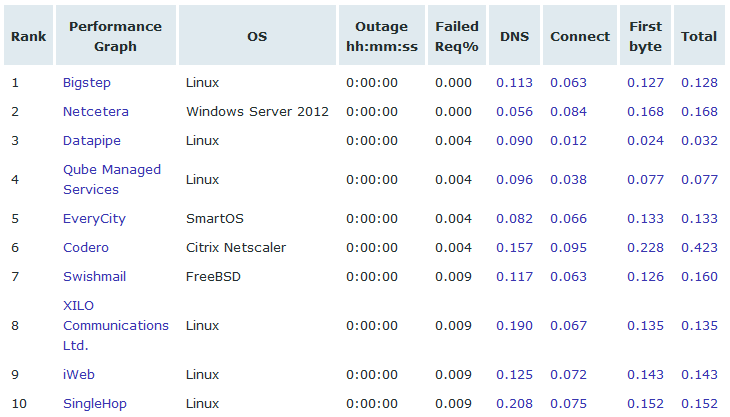
Task: Click Codero's connect value 0.095
Action: point(568,248)
